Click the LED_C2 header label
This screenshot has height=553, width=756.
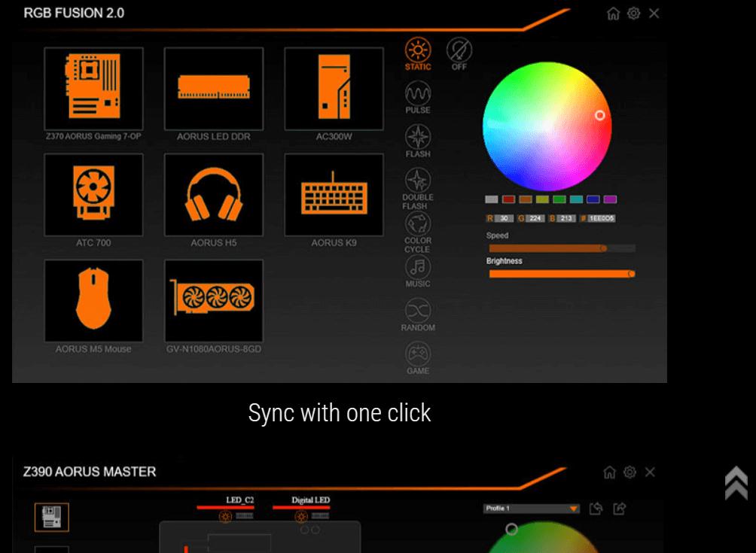(x=239, y=500)
